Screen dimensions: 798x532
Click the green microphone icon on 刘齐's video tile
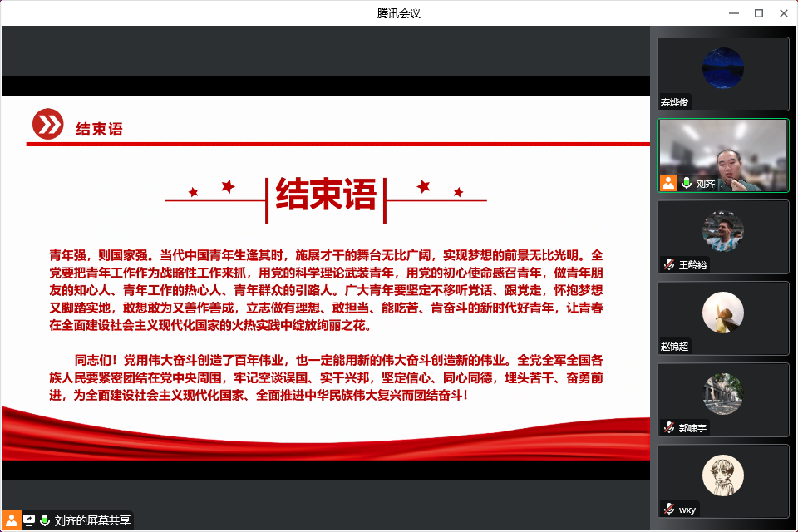[x=687, y=183]
